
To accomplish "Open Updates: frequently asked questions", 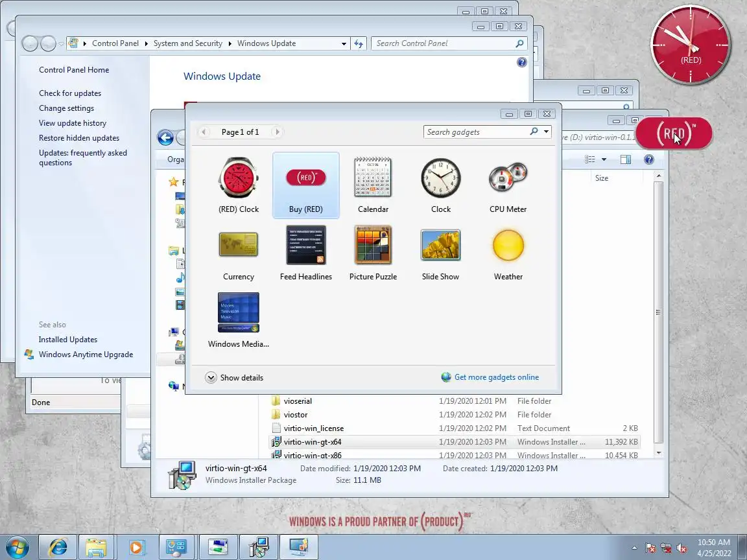I will click(83, 157).
